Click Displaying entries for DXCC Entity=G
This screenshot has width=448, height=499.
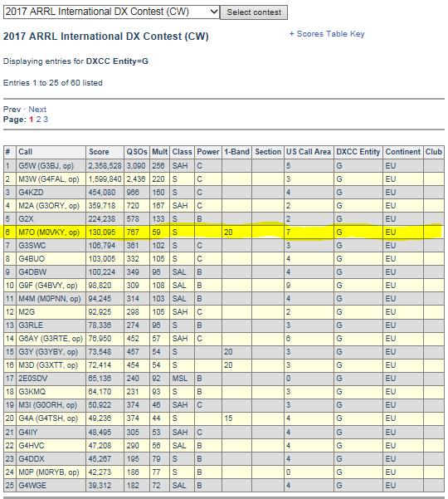coord(75,61)
